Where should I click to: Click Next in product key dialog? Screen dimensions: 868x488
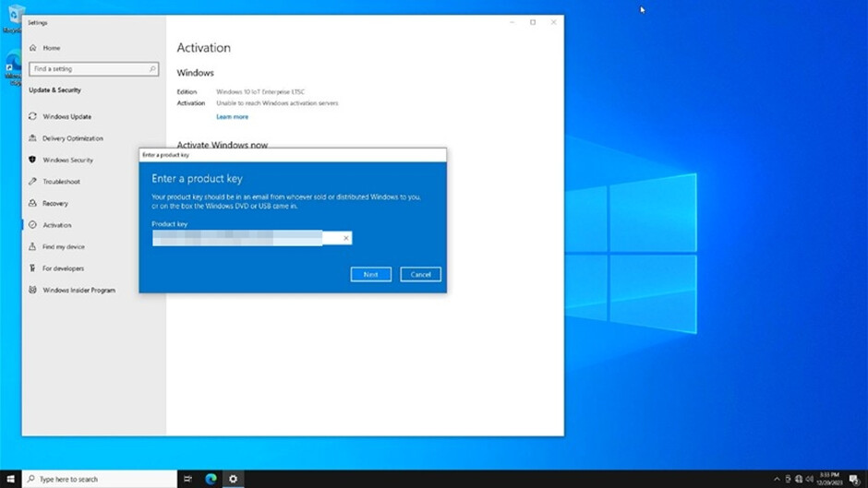371,274
